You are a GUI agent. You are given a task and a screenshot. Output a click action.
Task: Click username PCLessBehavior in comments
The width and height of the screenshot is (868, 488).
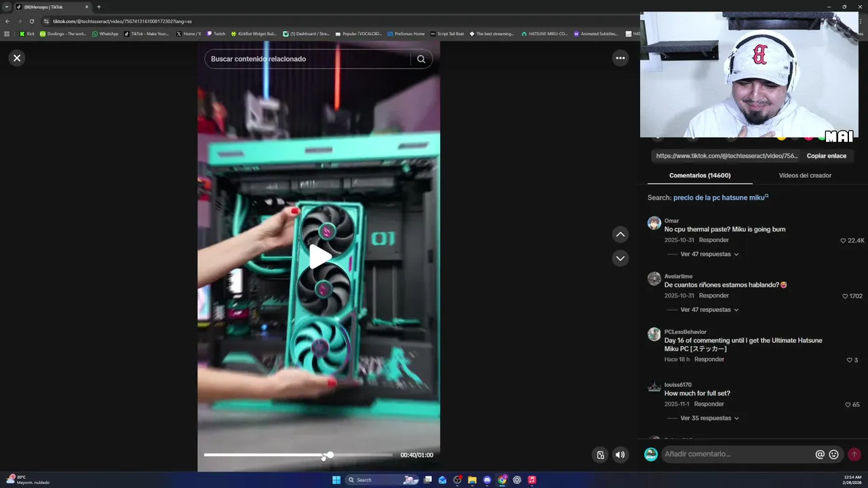pyautogui.click(x=685, y=332)
